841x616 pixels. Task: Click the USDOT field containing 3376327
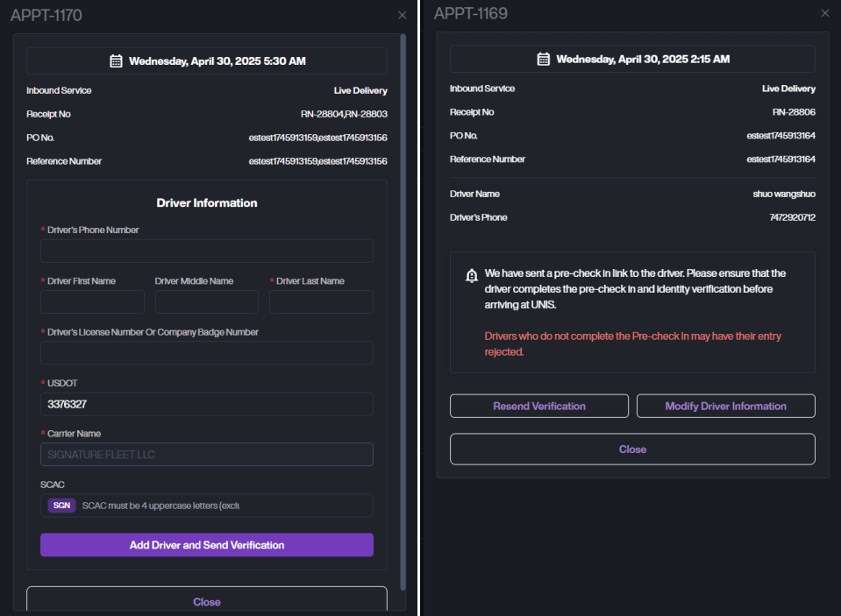pyautogui.click(x=206, y=404)
